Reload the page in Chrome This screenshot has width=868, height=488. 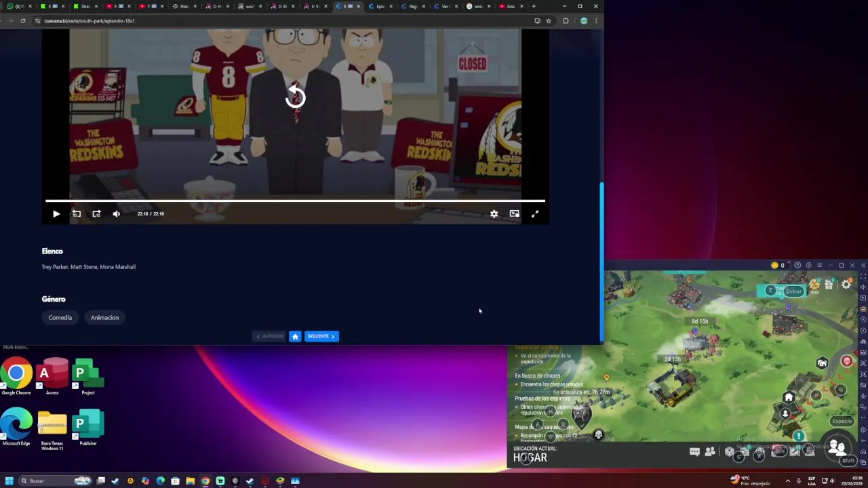click(23, 21)
